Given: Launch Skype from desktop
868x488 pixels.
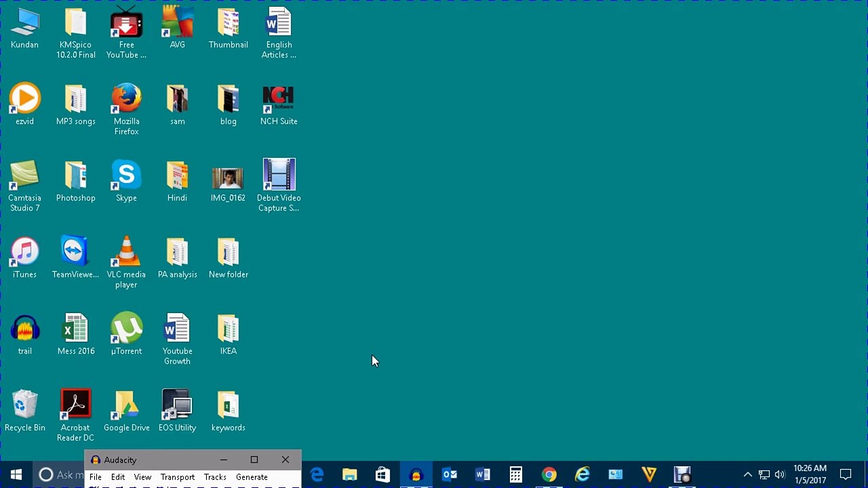Looking at the screenshot, I should (126, 182).
